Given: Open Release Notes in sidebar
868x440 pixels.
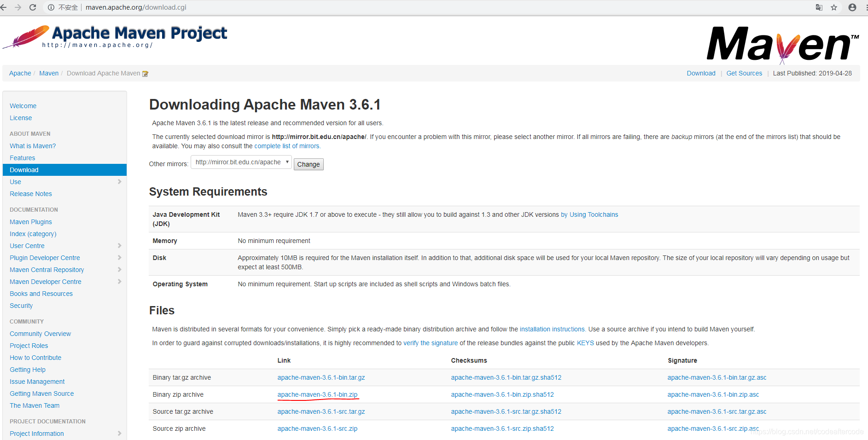Looking at the screenshot, I should 31,194.
